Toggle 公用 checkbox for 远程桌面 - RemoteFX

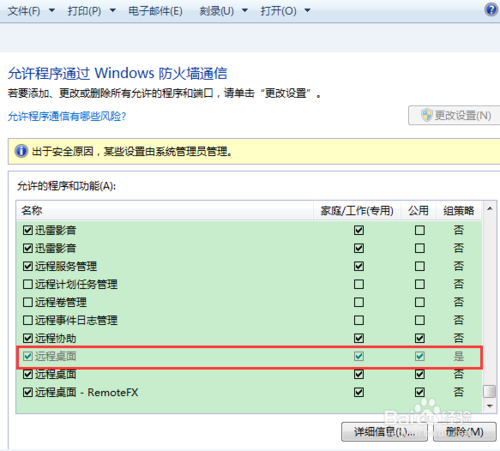click(420, 392)
